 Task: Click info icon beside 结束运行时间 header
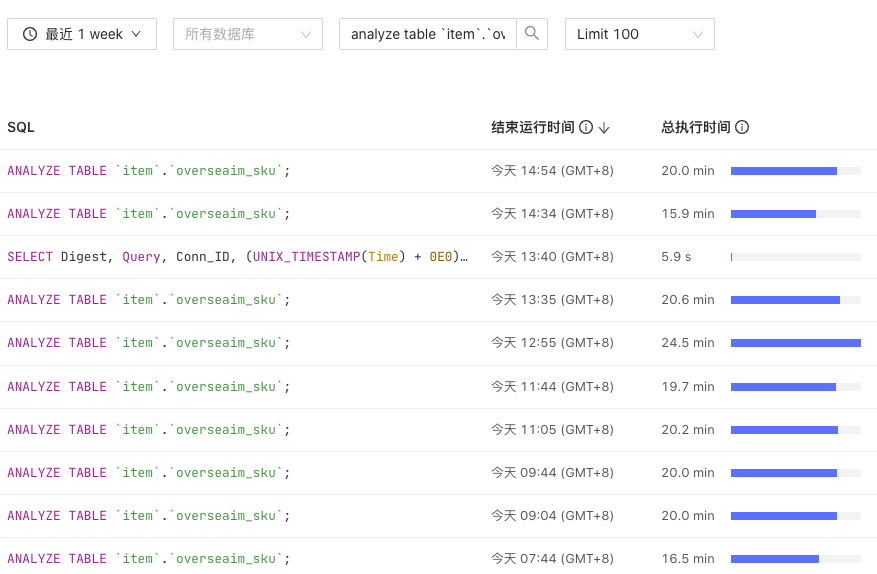pos(586,128)
